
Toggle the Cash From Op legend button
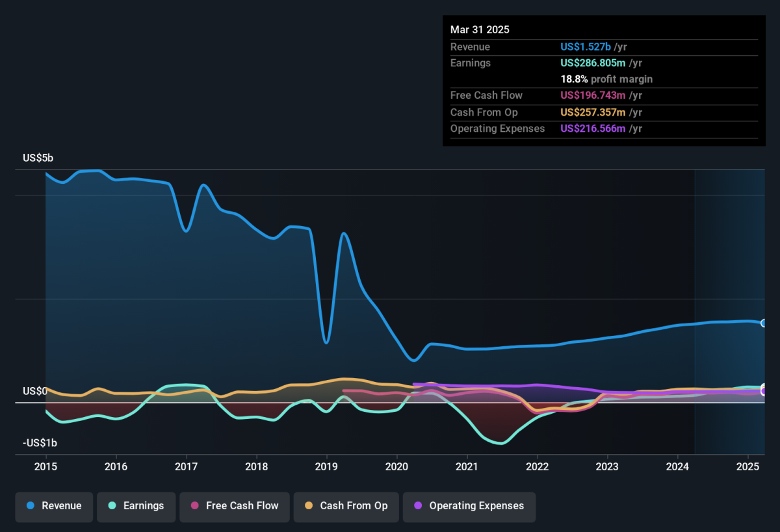[346, 507]
